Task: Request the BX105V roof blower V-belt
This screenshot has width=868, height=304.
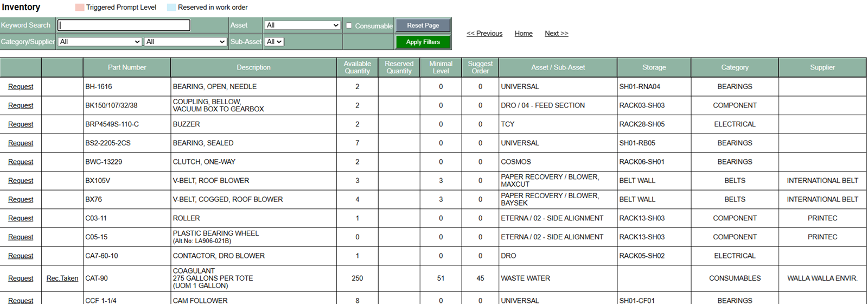Action: coord(21,181)
